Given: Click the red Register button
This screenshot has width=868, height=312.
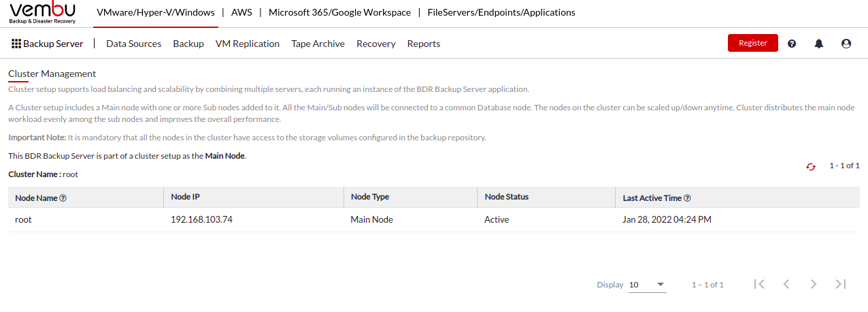Looking at the screenshot, I should point(753,43).
